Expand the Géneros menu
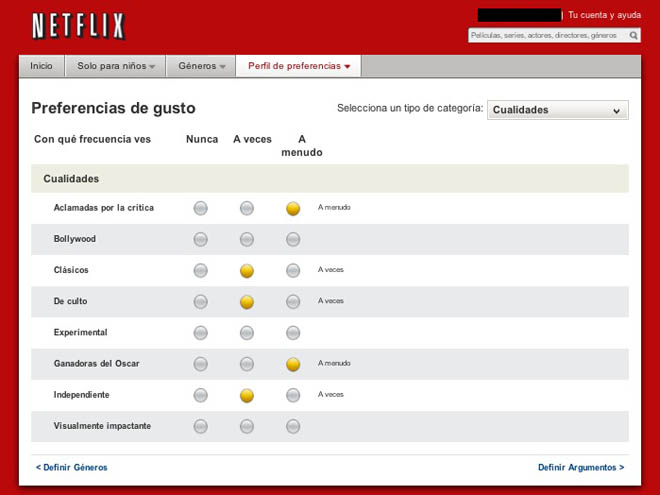Screen dimensions: 660x495 (x=201, y=66)
